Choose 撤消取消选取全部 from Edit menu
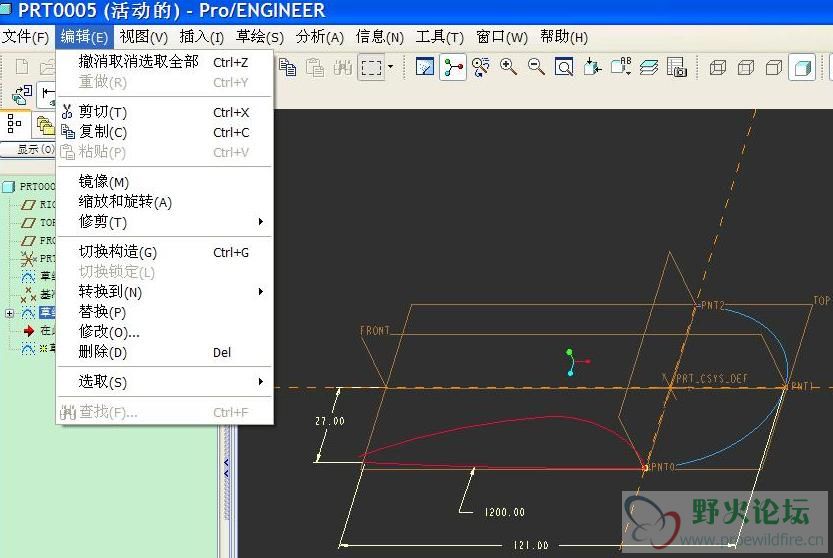 (x=165, y=62)
